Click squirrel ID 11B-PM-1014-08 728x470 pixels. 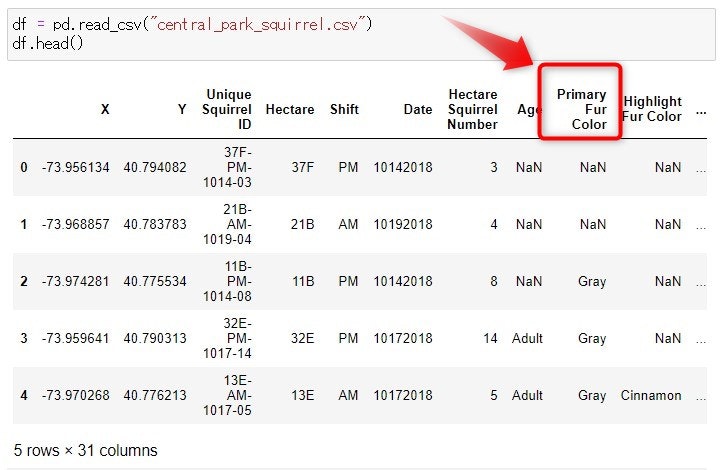click(227, 281)
